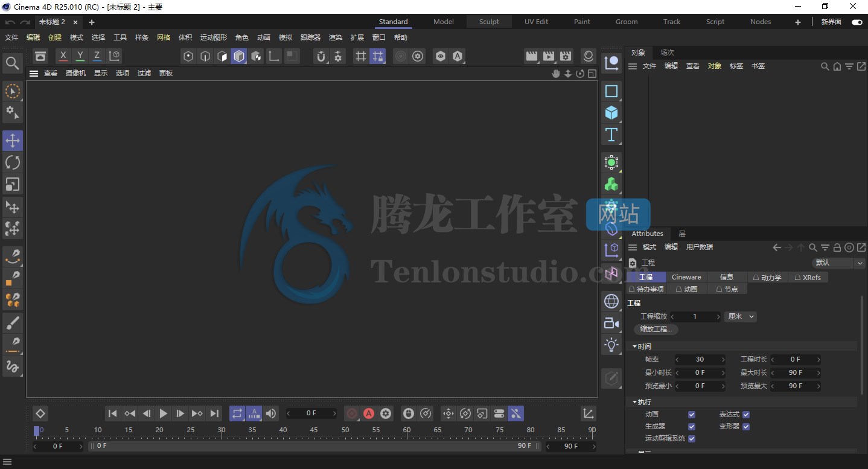
Task: Open viewport 摄像机 menu
Action: point(75,73)
